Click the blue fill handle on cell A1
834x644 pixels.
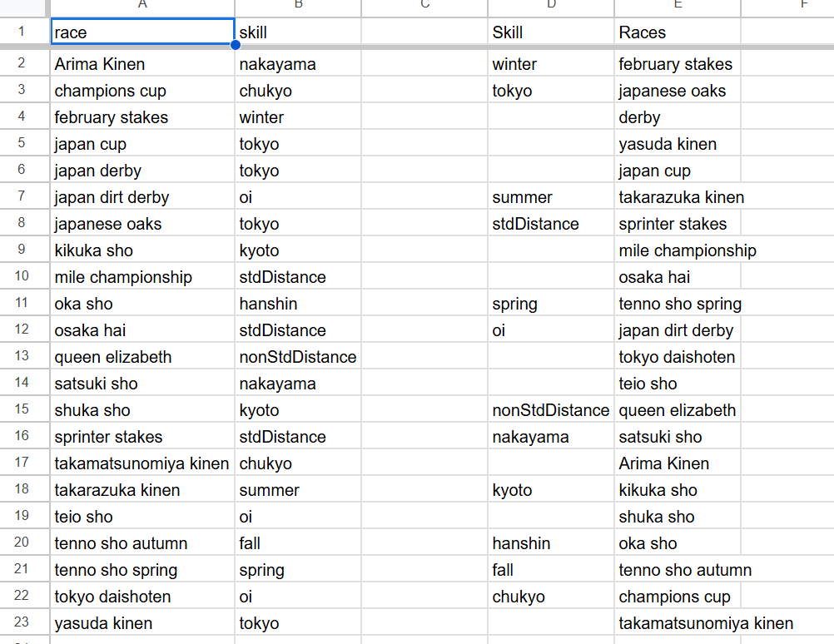[235, 45]
